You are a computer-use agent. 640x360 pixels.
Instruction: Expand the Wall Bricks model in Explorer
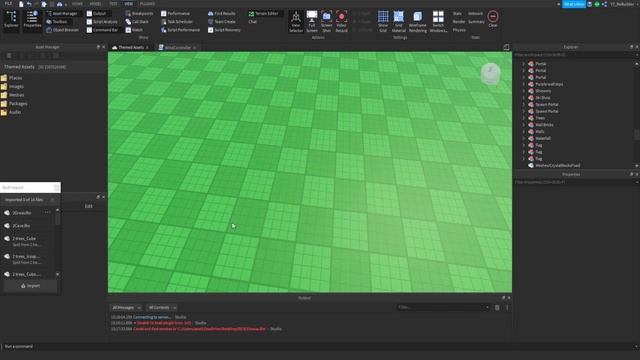[524, 124]
